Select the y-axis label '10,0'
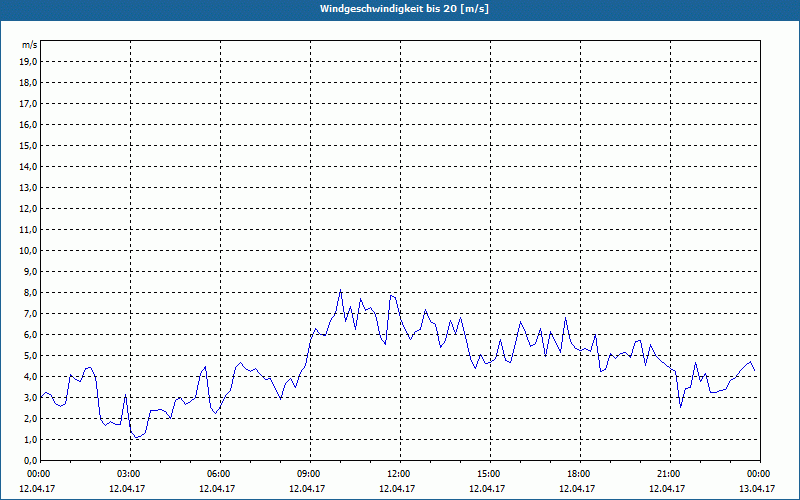This screenshot has width=800, height=500. point(29,251)
